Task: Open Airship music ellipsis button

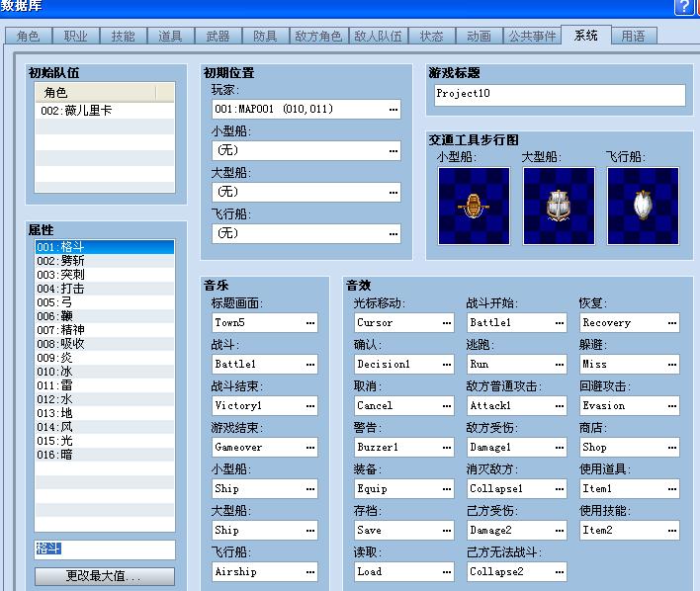Action: pos(310,572)
